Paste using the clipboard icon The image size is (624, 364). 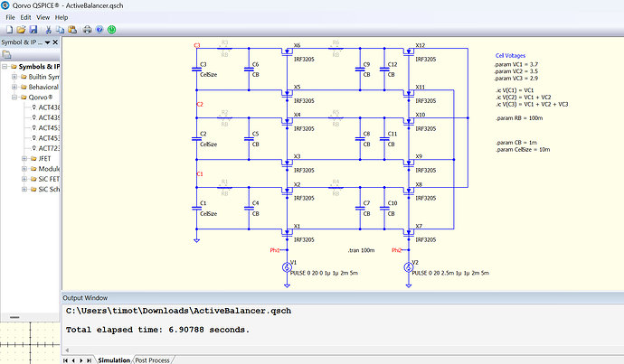tap(72, 30)
